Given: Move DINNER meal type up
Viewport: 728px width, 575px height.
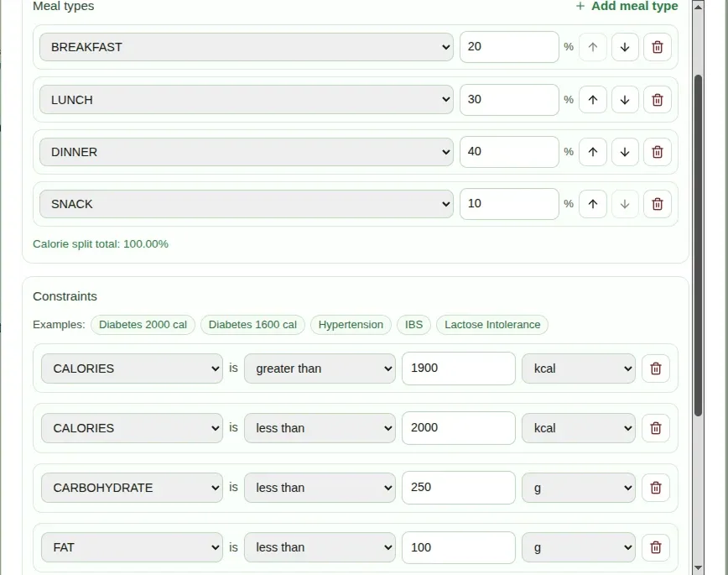Looking at the screenshot, I should coord(593,152).
